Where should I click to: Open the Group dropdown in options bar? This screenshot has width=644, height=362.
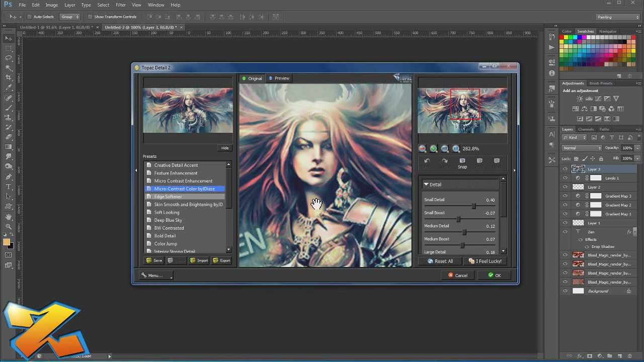70,17
